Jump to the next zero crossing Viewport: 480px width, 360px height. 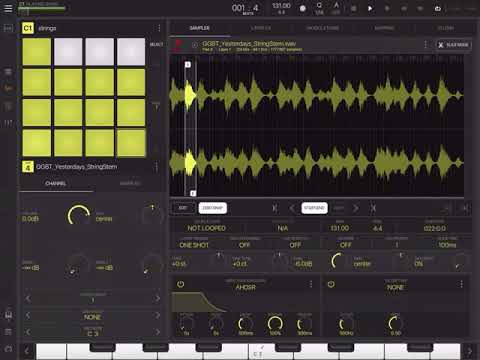pos(373,208)
